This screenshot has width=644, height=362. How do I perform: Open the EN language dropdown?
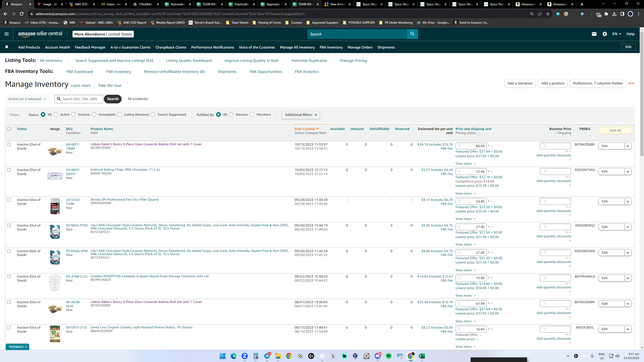tap(617, 34)
